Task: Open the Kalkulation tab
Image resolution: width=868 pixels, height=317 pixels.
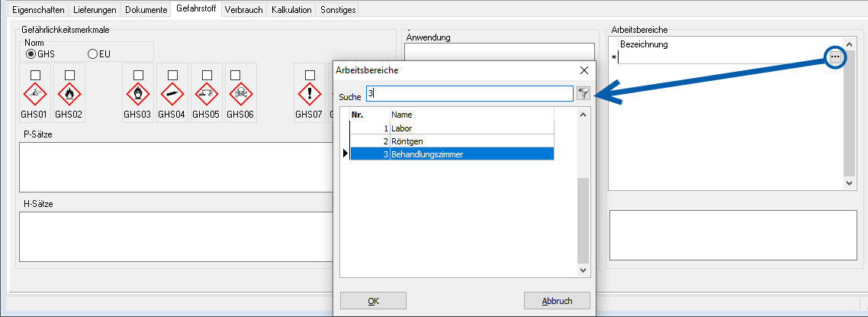Action: click(291, 10)
